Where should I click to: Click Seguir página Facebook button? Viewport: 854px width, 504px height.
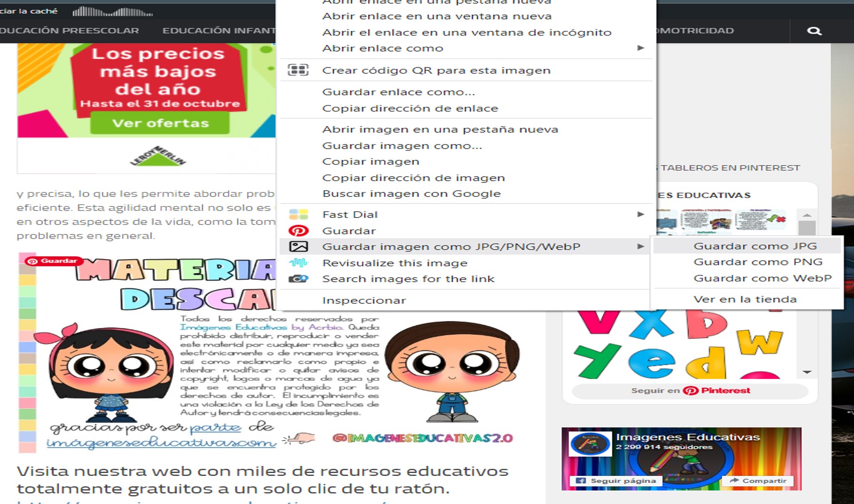(x=616, y=481)
